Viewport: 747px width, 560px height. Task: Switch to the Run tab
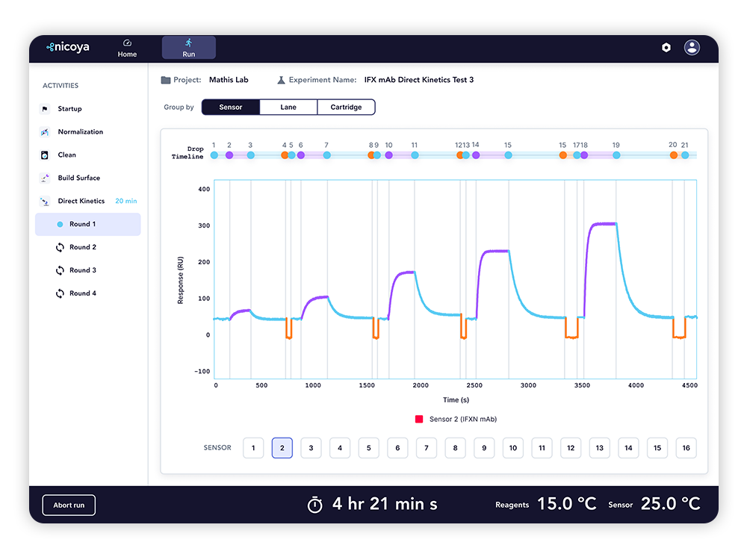click(x=189, y=48)
